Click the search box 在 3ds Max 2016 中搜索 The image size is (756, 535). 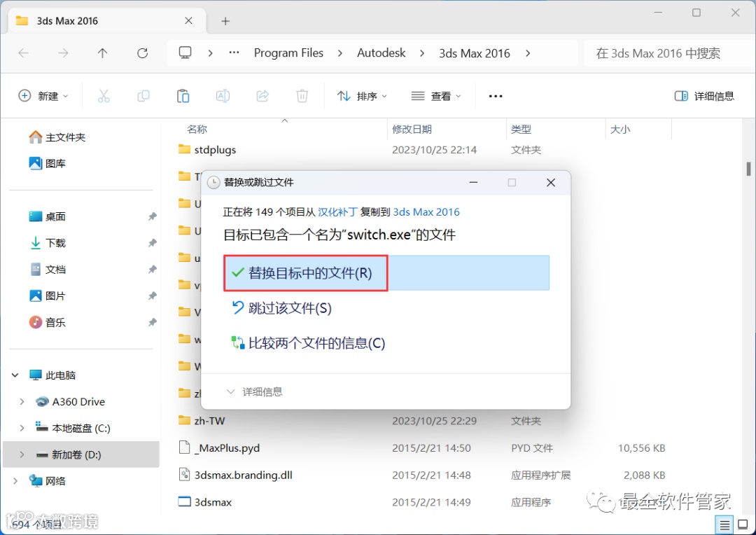click(668, 53)
